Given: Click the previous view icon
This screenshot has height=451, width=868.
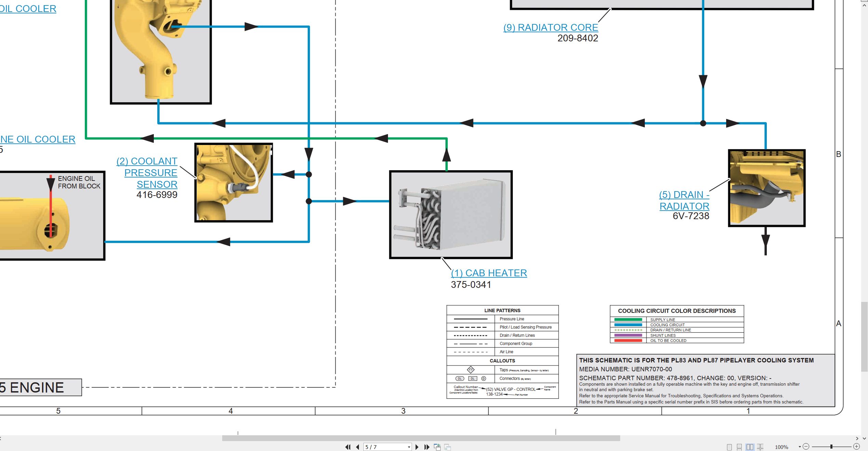Looking at the screenshot, I should 437,447.
